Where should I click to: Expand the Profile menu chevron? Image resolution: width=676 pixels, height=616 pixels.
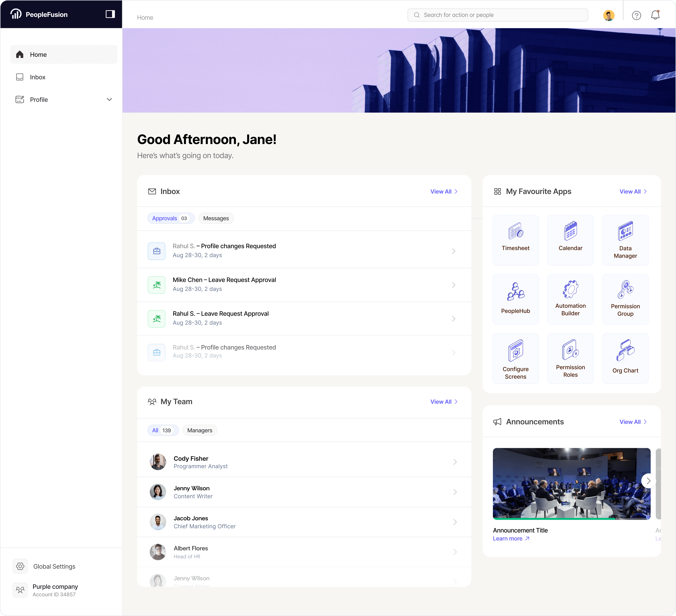point(109,100)
